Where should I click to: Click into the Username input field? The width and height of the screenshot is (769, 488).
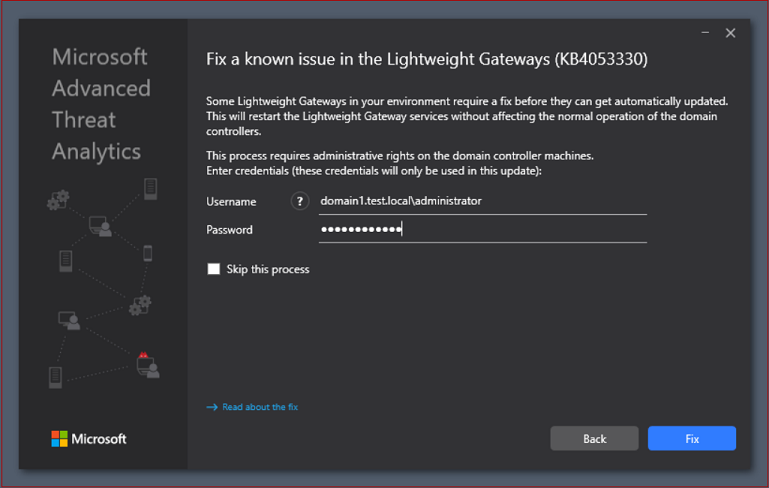point(483,201)
